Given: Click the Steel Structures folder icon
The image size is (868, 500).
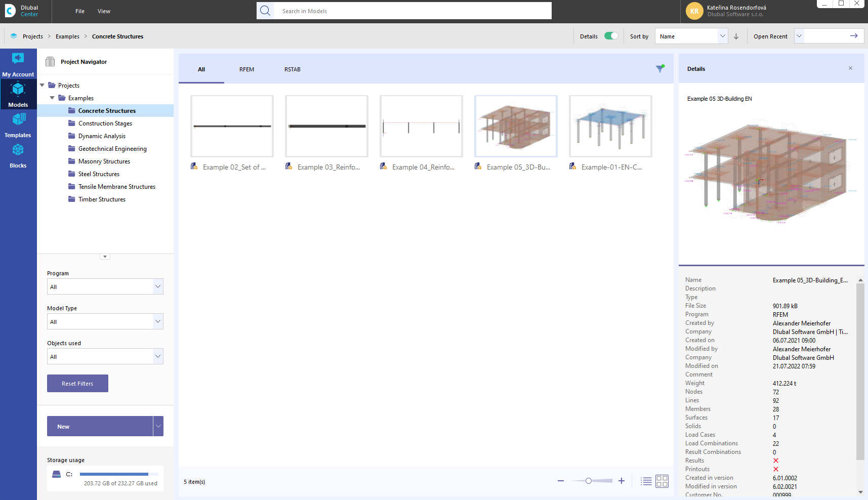Looking at the screenshot, I should (72, 174).
